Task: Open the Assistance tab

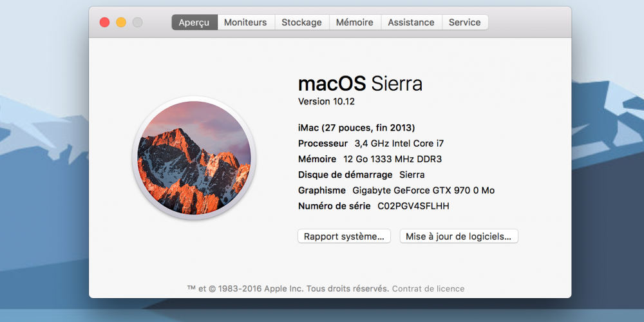Action: [411, 22]
